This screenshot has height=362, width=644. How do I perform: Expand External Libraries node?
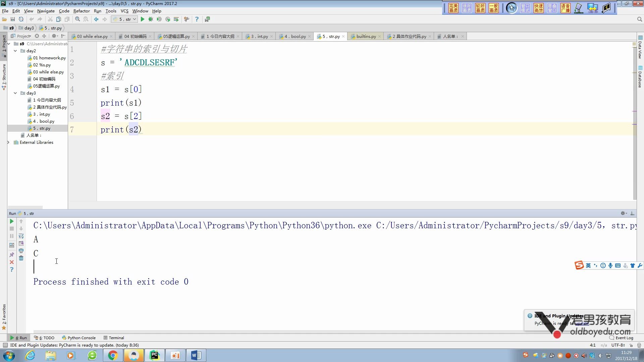pos(8,142)
